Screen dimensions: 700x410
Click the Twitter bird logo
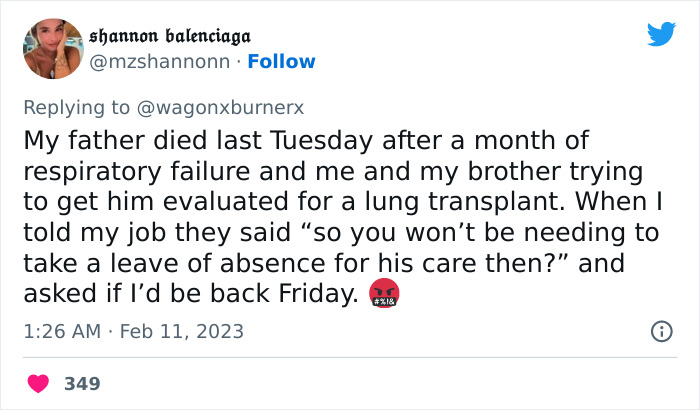[x=661, y=35]
